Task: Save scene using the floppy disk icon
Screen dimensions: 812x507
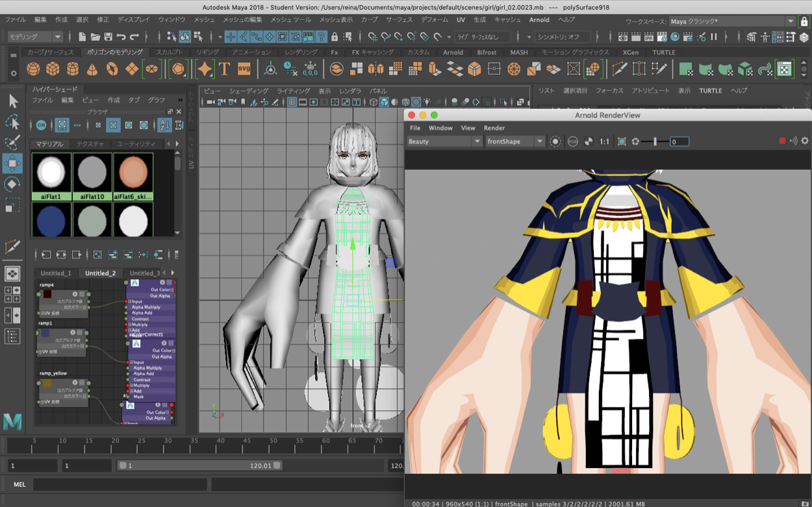Action: [x=108, y=37]
